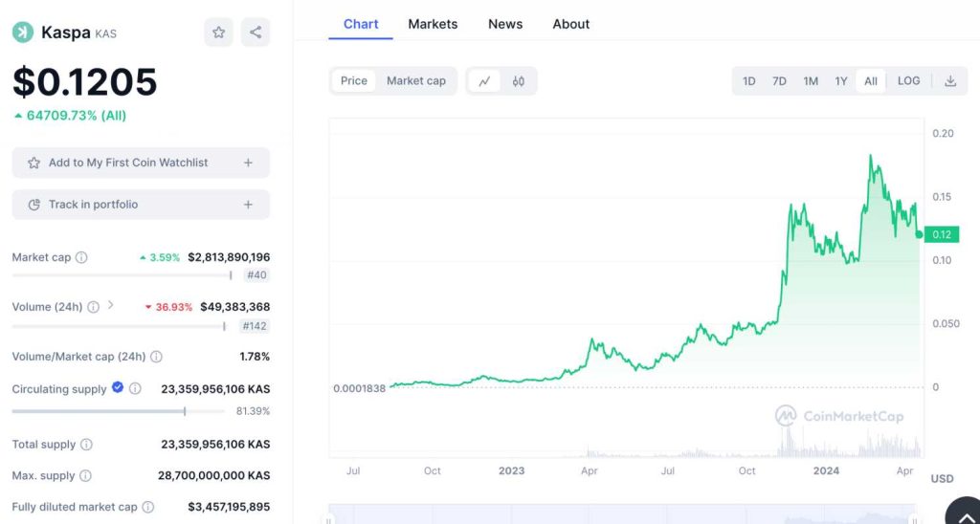Set chart range to 1Y
The height and width of the screenshot is (524, 980).
841,81
